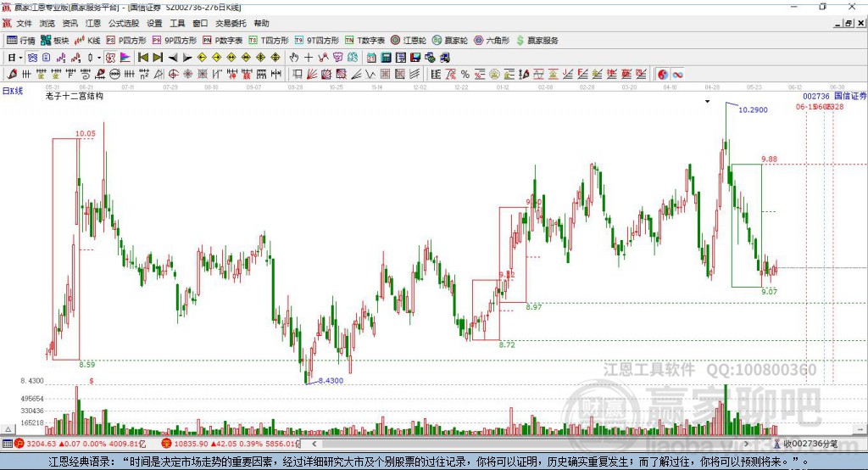Viewport: 868px width, 470px height.
Task: Click the 深 Shenzhen index status badge
Action: pyautogui.click(x=166, y=444)
